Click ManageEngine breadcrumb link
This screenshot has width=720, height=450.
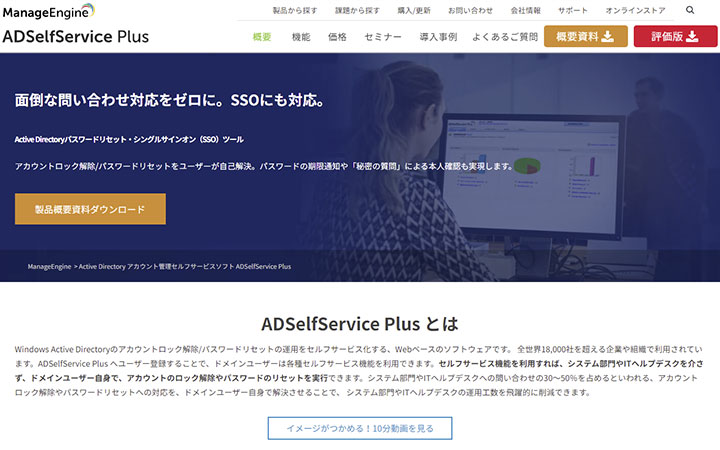pyautogui.click(x=49, y=266)
